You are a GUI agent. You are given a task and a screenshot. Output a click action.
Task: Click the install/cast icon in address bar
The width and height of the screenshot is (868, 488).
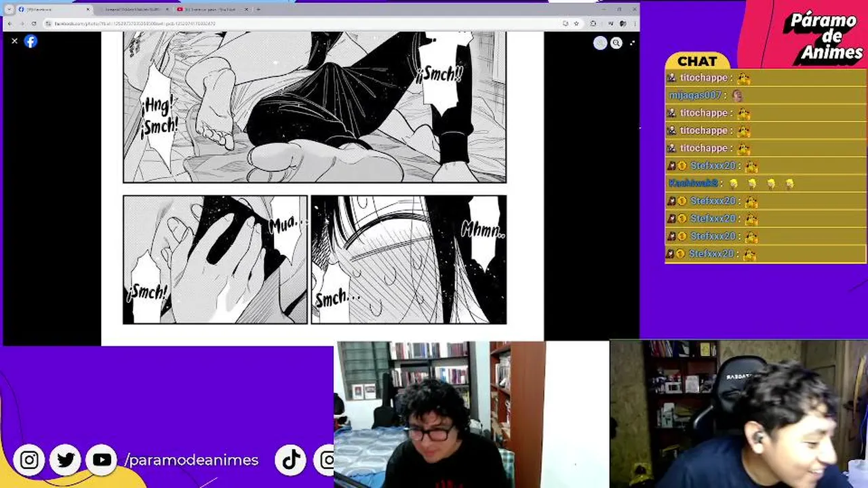[x=566, y=23]
